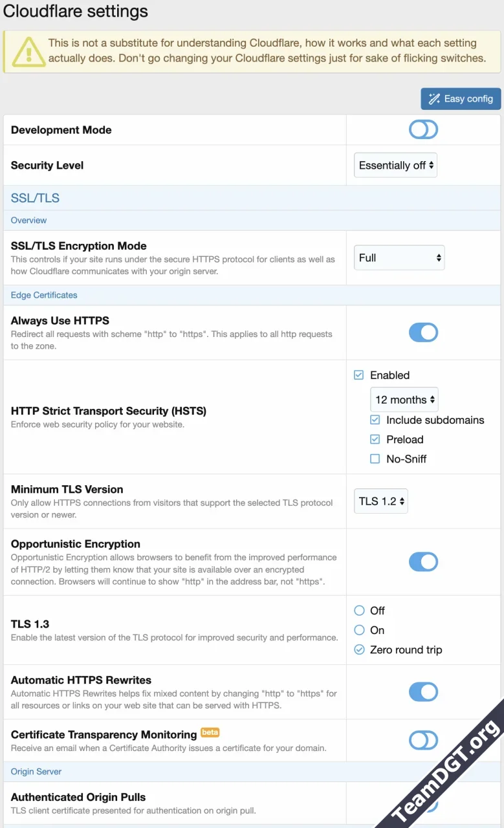Uncheck the Preload option
The width and height of the screenshot is (504, 828).
375,439
